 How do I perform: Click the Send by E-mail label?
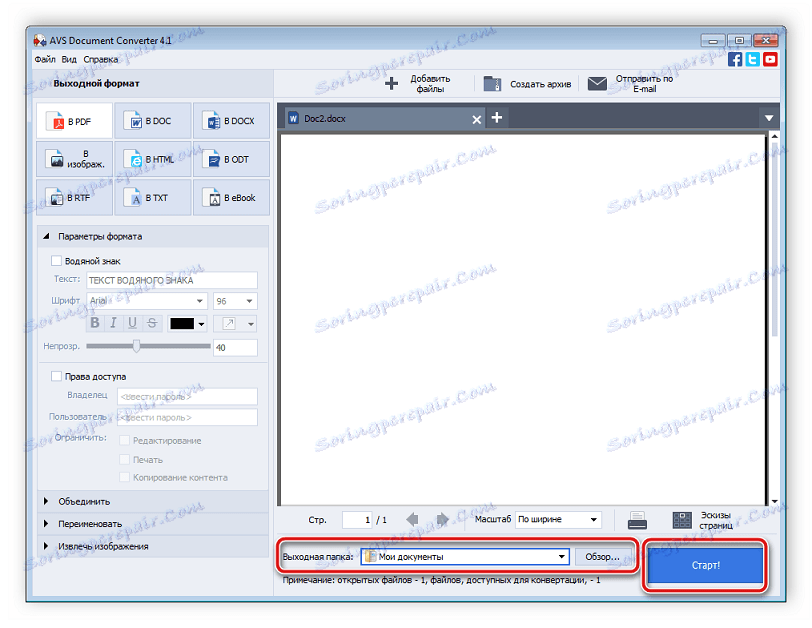coord(644,83)
